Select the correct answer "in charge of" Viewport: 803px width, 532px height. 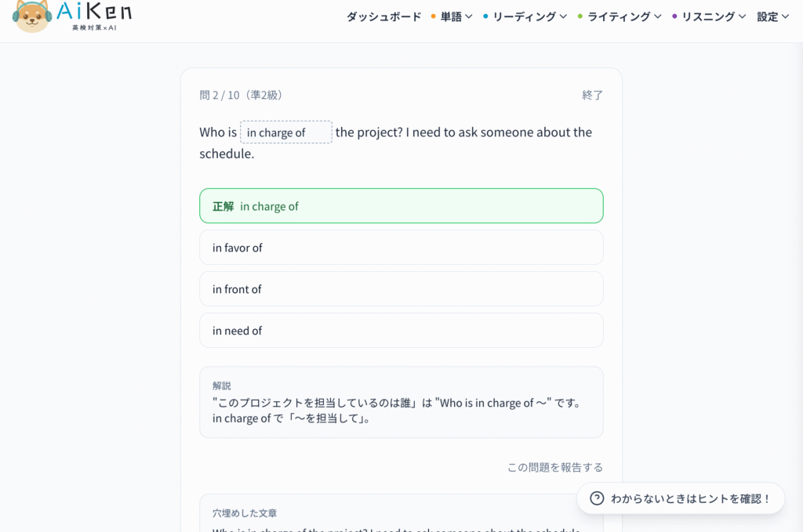[401, 206]
